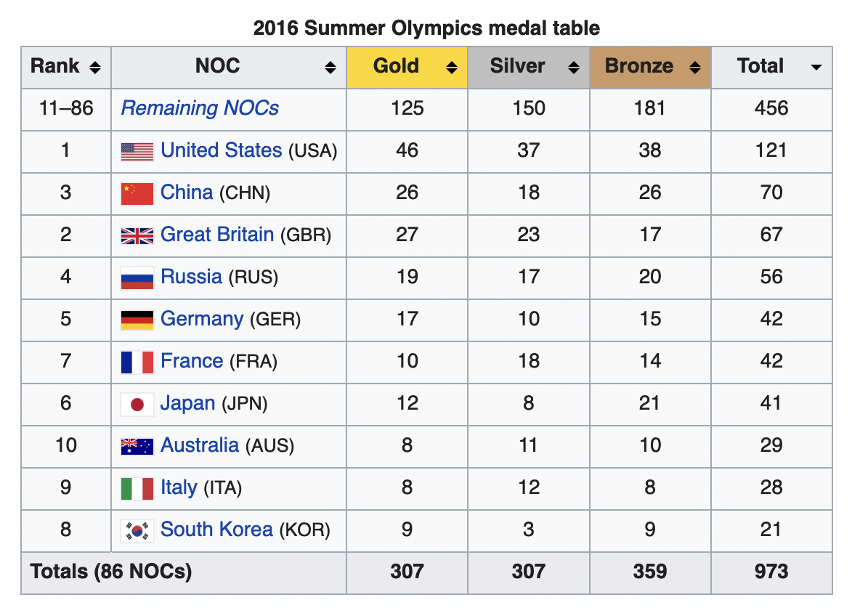
Task: Click the Italy flag icon
Action: [x=137, y=488]
